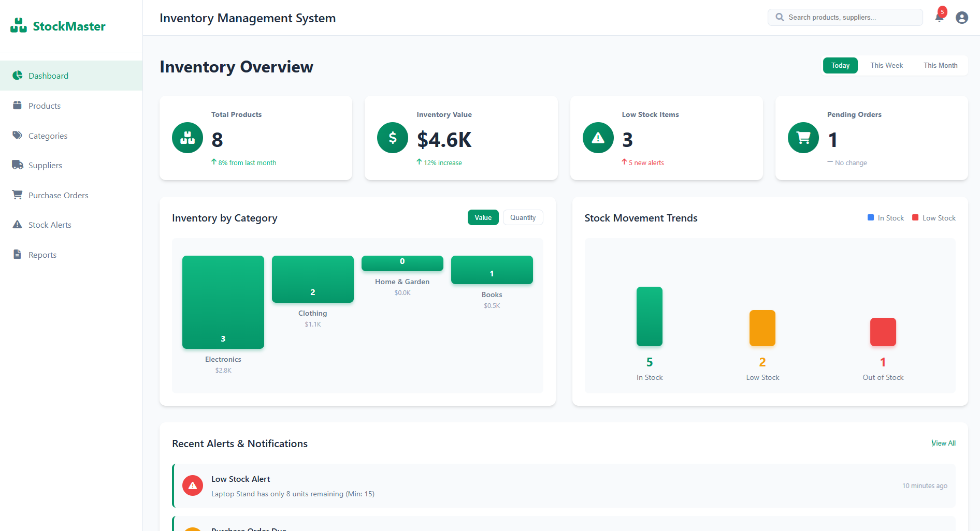The height and width of the screenshot is (531, 980).
Task: Switch to the This Week tab
Action: click(886, 65)
